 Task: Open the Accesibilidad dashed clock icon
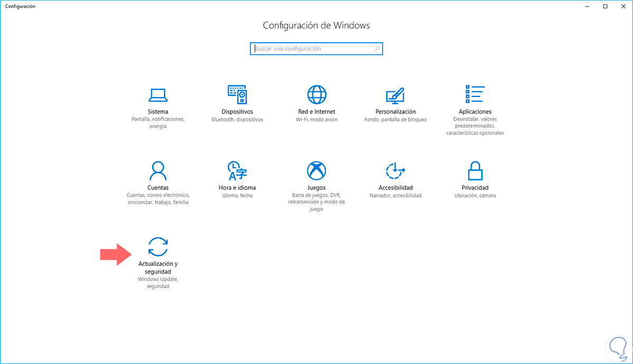click(x=396, y=170)
